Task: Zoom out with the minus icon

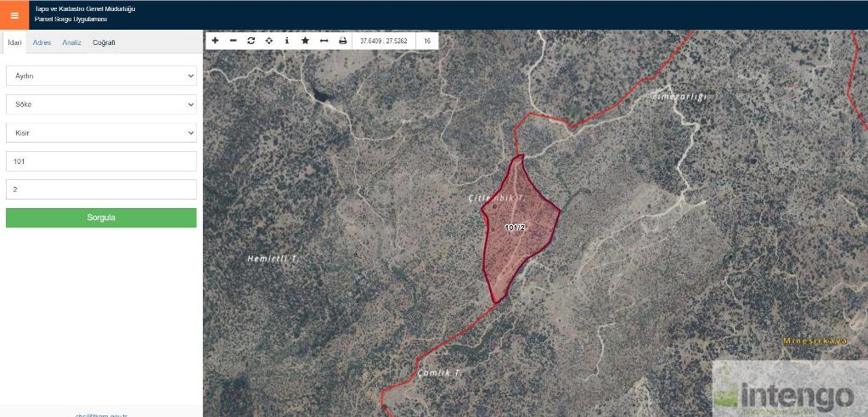Action: pyautogui.click(x=234, y=41)
